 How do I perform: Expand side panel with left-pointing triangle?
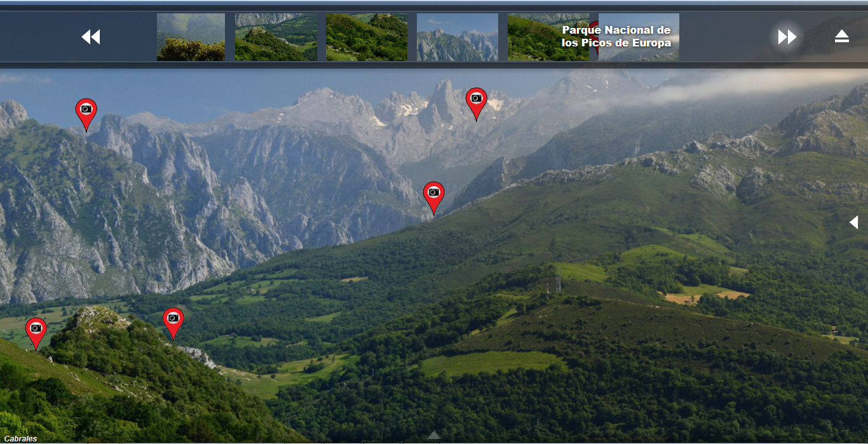pos(854,222)
